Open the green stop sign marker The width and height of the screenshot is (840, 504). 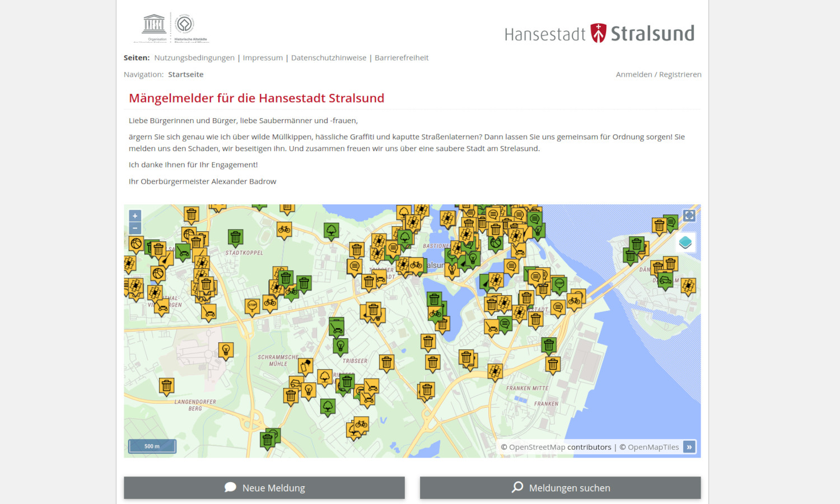pos(559,284)
